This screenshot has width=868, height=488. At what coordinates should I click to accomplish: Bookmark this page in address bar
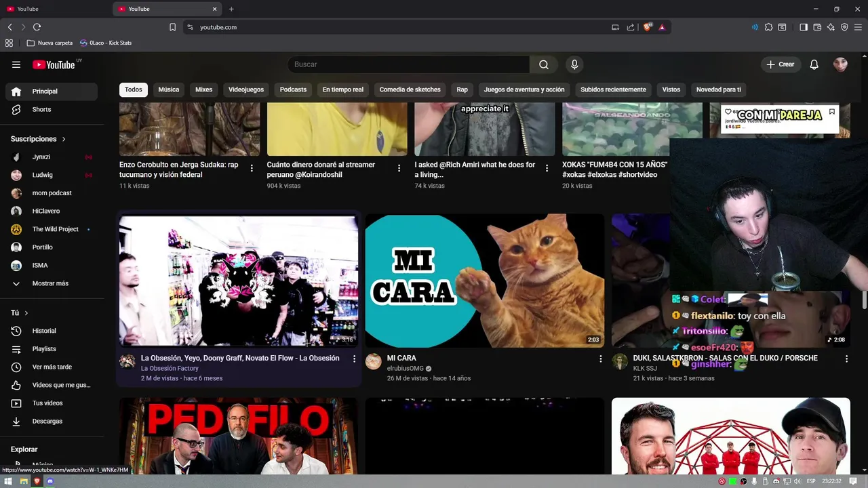pos(172,27)
